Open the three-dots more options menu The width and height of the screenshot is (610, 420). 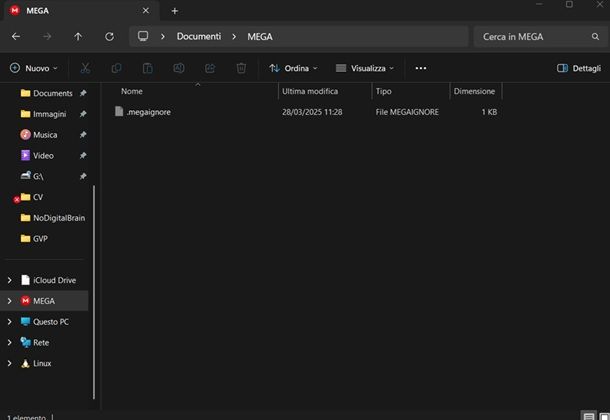pos(421,68)
